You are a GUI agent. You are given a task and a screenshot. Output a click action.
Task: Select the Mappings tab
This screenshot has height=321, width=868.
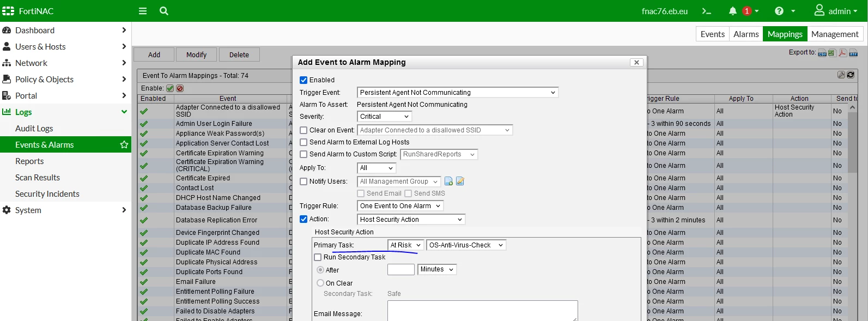pyautogui.click(x=785, y=34)
